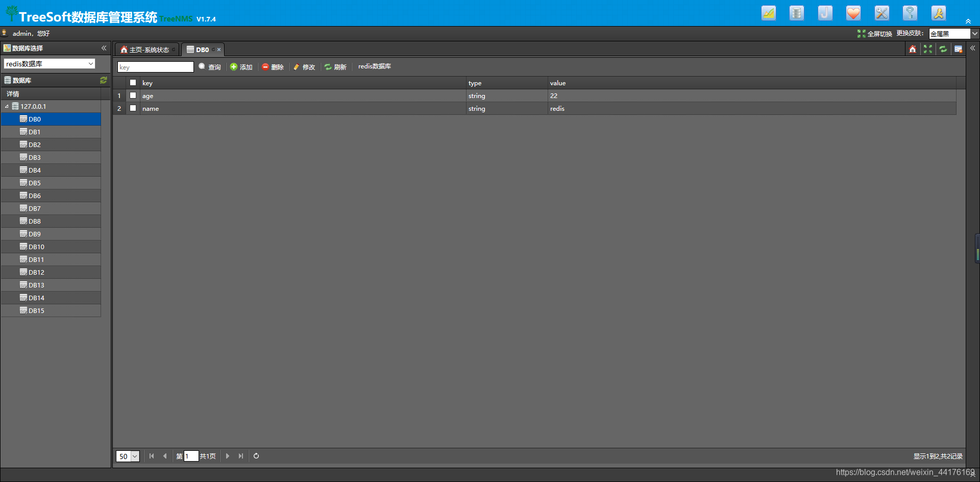
Task: Click the yellow running figure icon
Action: (939, 13)
